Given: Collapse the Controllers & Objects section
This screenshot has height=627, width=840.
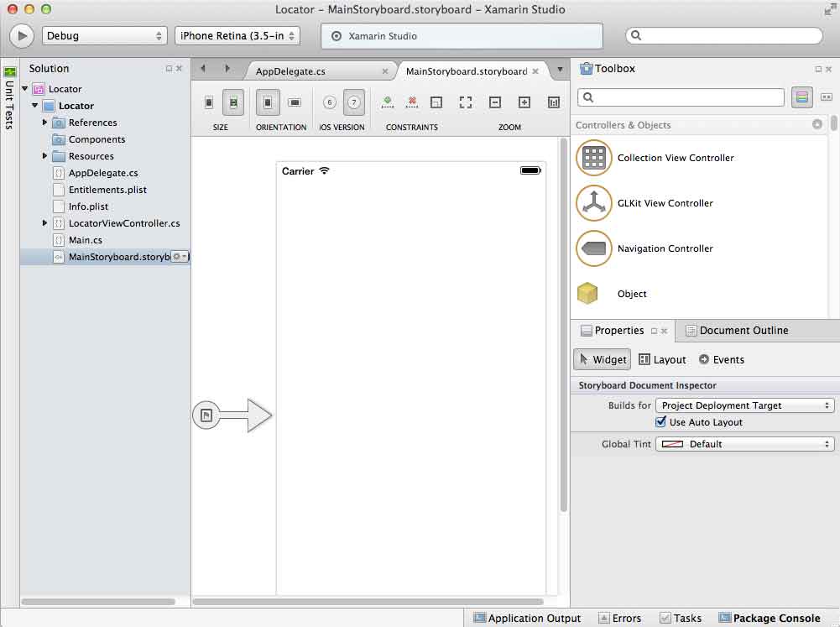Looking at the screenshot, I should pos(817,124).
